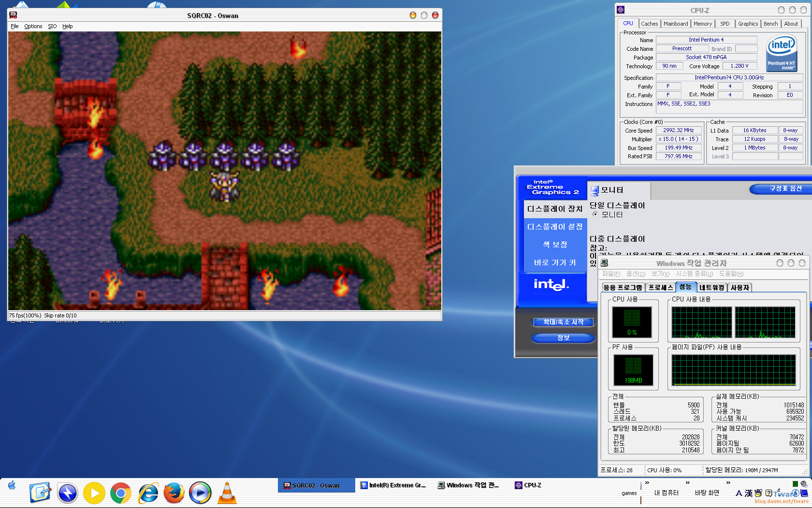Open the 프로세스 tab in Task Manager
The image size is (812, 508).
click(x=661, y=287)
